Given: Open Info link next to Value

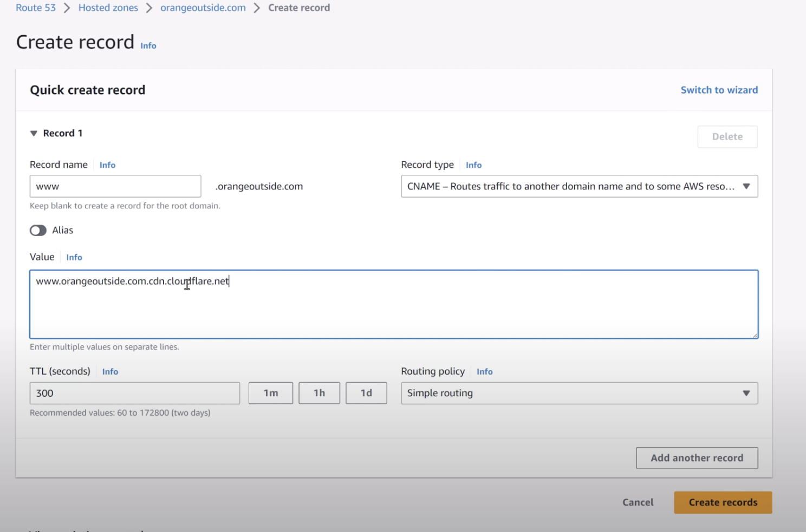Looking at the screenshot, I should [x=74, y=258].
